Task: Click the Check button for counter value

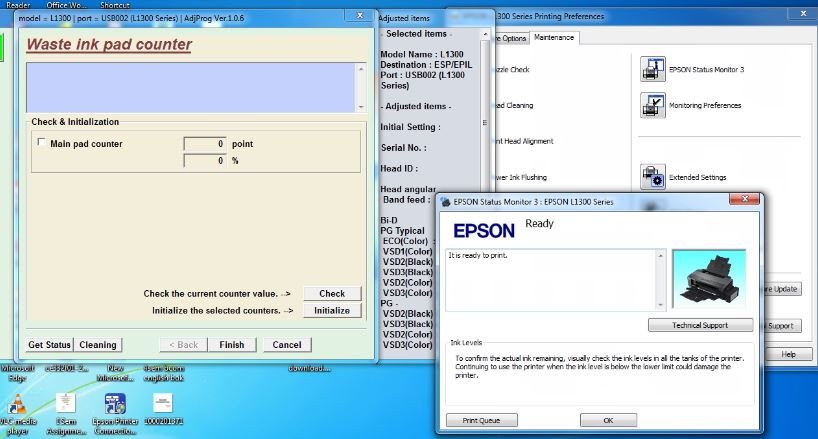Action: pyautogui.click(x=332, y=294)
